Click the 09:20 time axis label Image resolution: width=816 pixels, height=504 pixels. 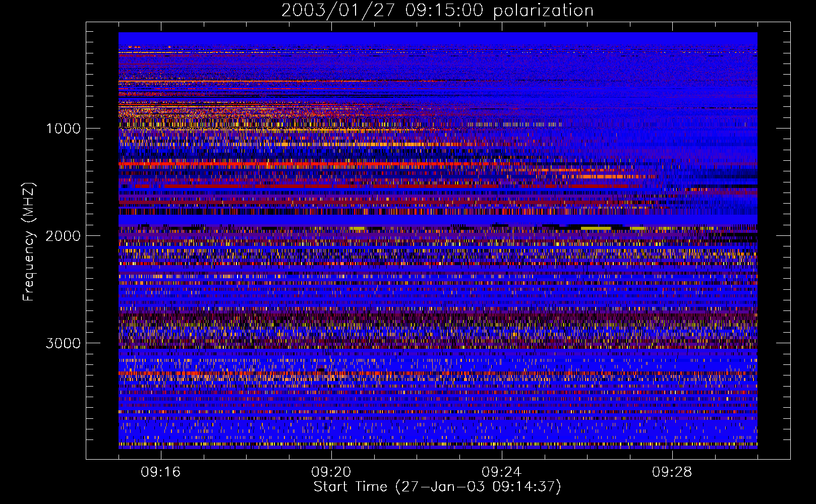pos(331,472)
